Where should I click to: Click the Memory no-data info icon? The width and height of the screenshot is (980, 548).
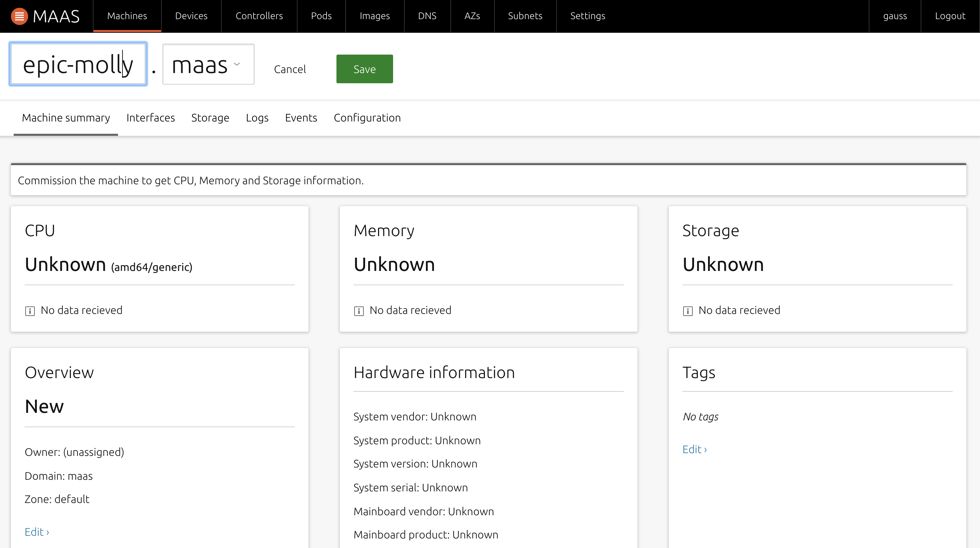coord(358,311)
